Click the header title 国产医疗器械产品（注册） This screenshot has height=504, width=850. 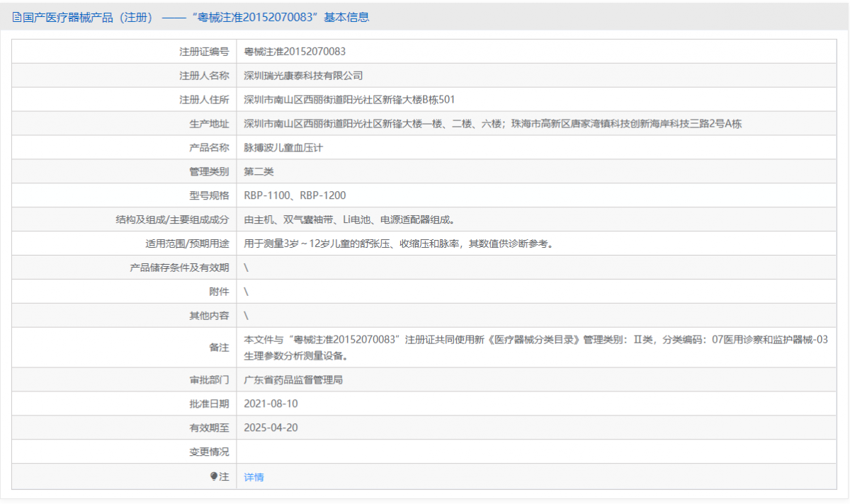(89, 18)
